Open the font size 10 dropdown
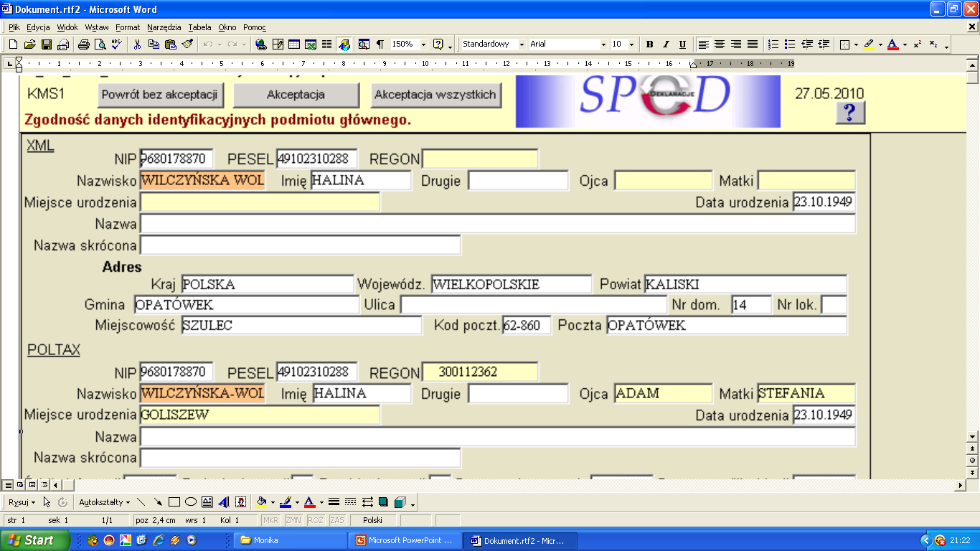980x551 pixels. (630, 44)
